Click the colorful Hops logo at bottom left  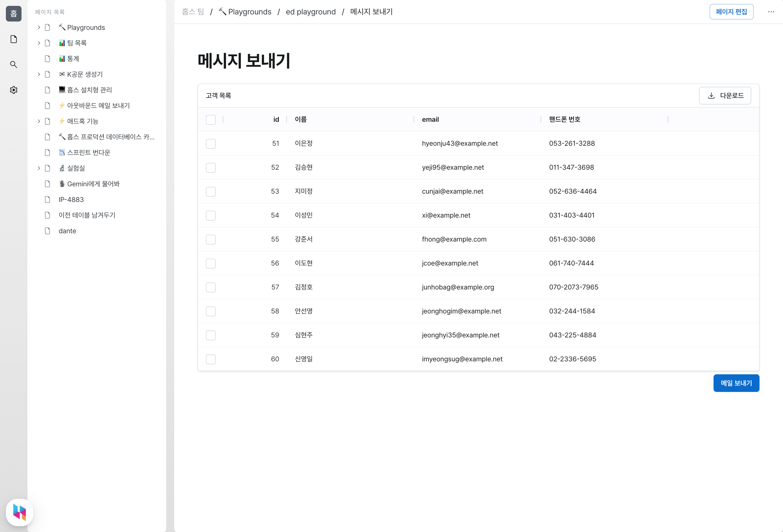coord(20,512)
